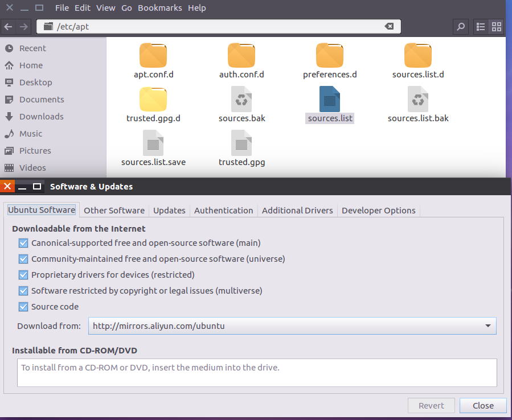Open the sources.list.d folder
The height and width of the screenshot is (420, 512).
pos(417,55)
